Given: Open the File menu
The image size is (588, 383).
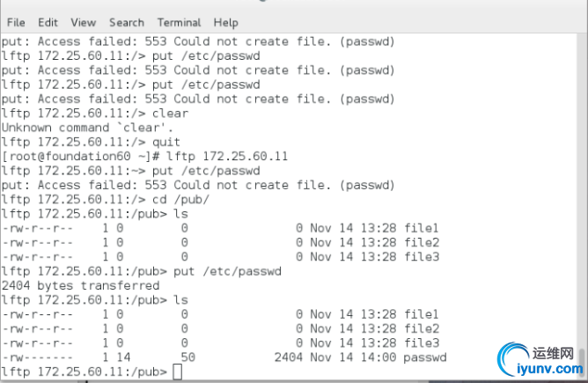Looking at the screenshot, I should (16, 23).
